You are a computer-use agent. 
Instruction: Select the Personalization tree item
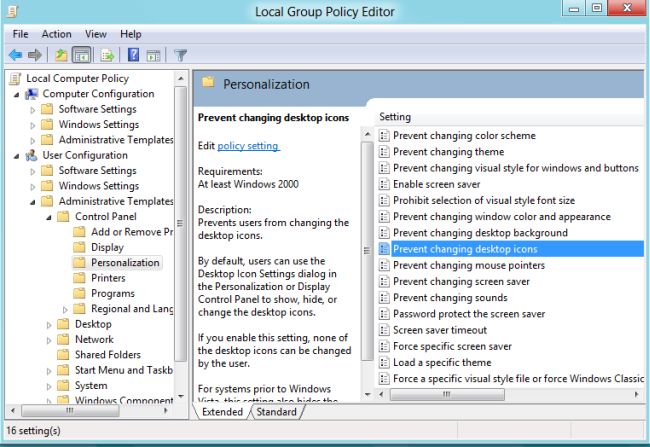[x=125, y=262]
